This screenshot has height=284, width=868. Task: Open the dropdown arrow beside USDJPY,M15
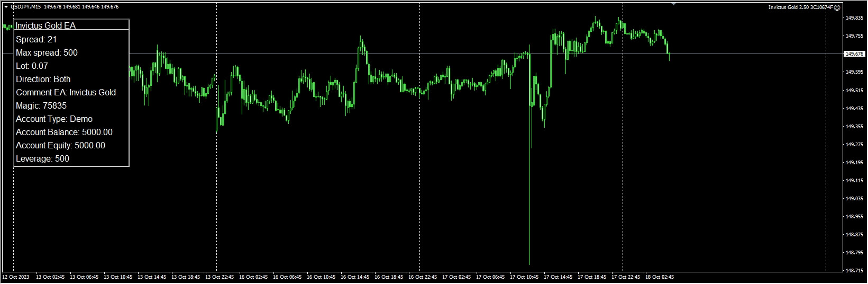[x=6, y=7]
